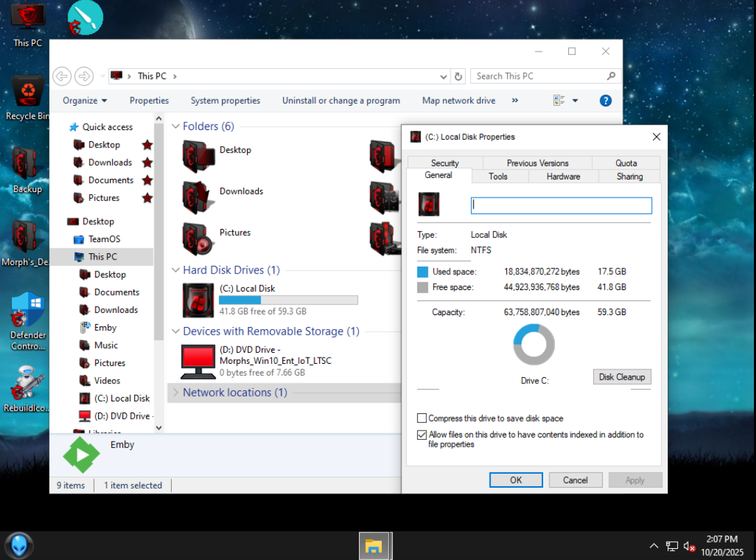This screenshot has height=560, width=756.
Task: Click the Forward navigation arrow in Explorer
Action: tap(84, 77)
